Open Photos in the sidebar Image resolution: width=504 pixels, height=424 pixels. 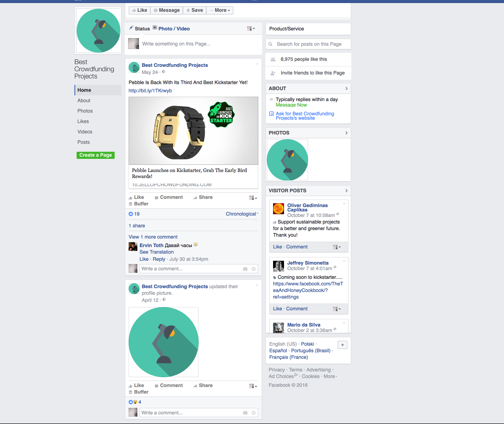tap(85, 111)
